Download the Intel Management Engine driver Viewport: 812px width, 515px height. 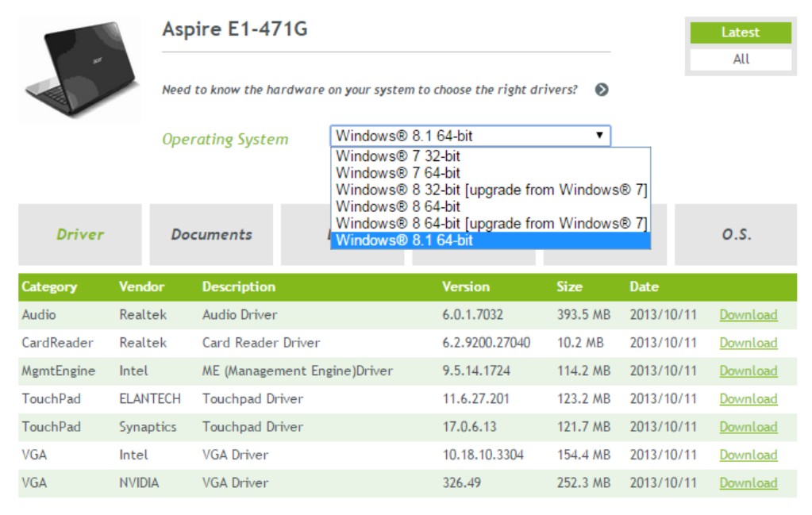point(749,371)
